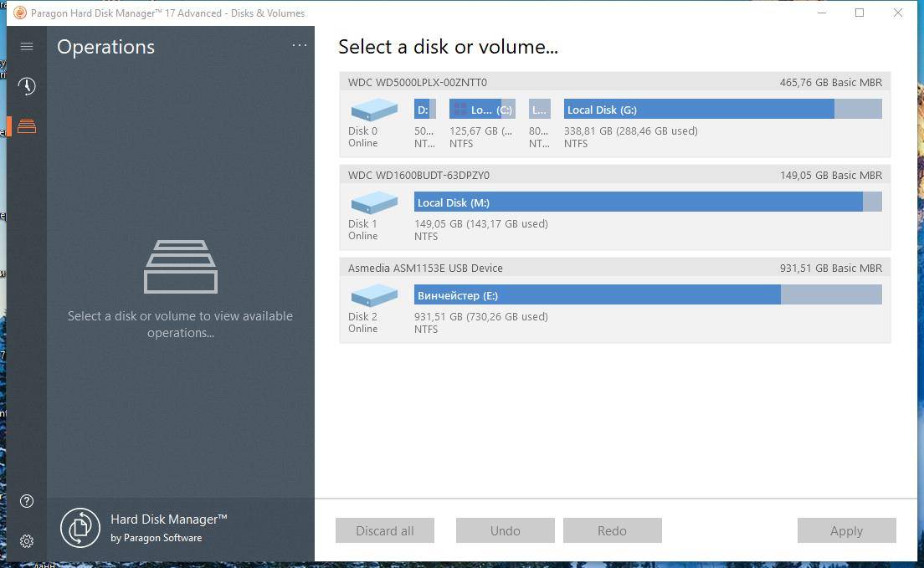Close the Paragon window
Screen dimensions: 924x568
click(897, 13)
